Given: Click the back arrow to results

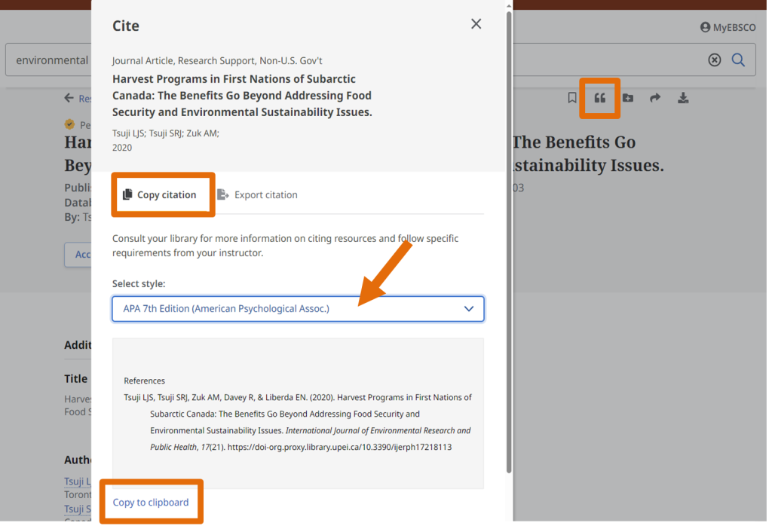Looking at the screenshot, I should [69, 98].
